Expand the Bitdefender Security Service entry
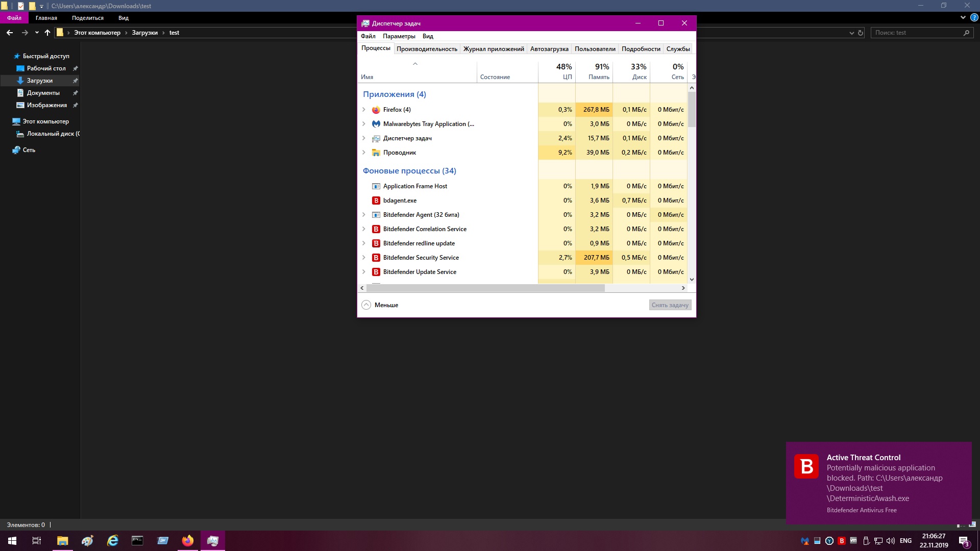Image resolution: width=980 pixels, height=551 pixels. pos(364,258)
